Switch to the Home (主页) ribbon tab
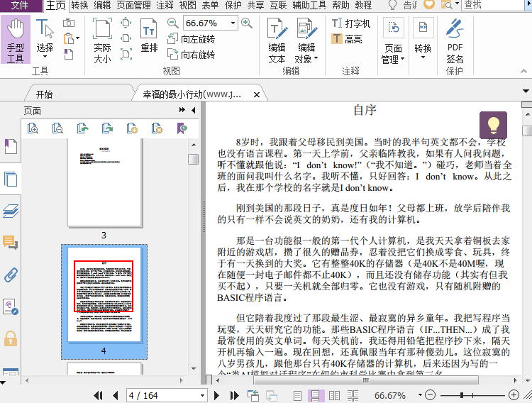 55,5
